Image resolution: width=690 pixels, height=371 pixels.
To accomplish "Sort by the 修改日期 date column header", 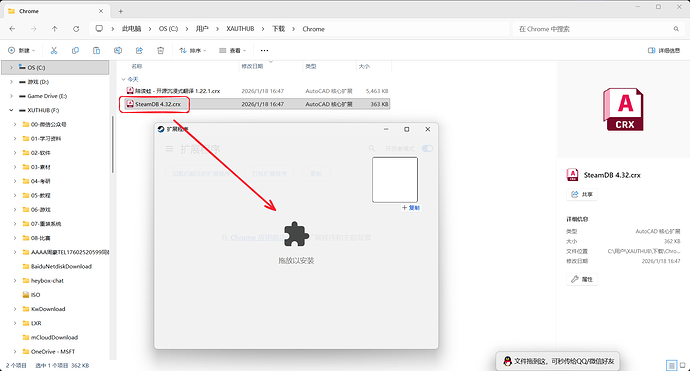I will [x=252, y=66].
